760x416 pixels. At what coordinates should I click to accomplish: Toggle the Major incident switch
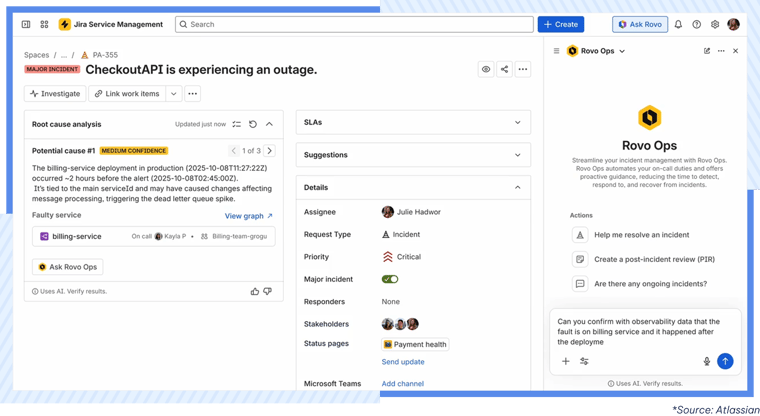390,279
